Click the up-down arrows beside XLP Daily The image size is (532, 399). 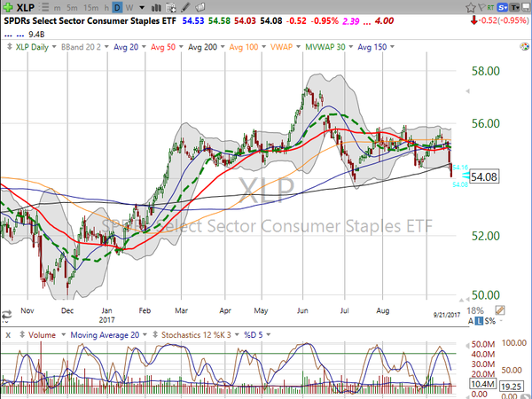pos(10,46)
